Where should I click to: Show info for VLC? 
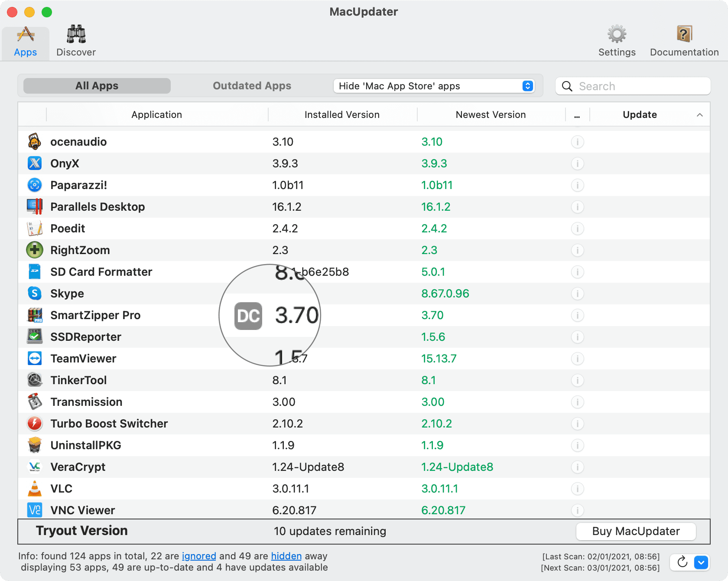578,489
